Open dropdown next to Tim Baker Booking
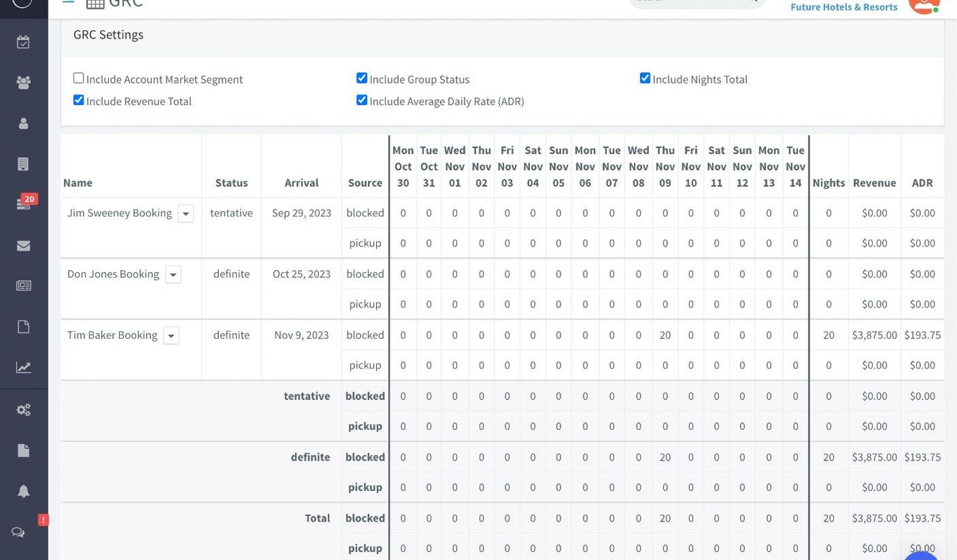Viewport: 957px width, 560px height. click(171, 335)
